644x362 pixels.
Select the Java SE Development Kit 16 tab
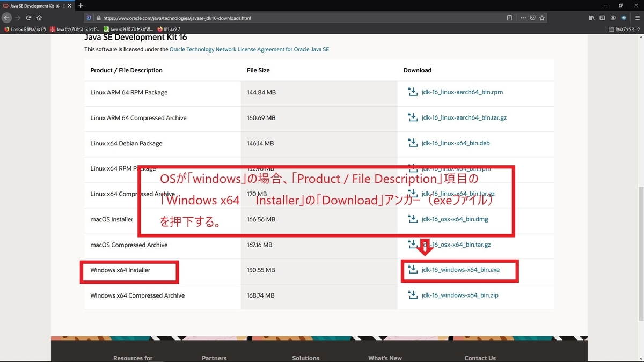[38, 5]
